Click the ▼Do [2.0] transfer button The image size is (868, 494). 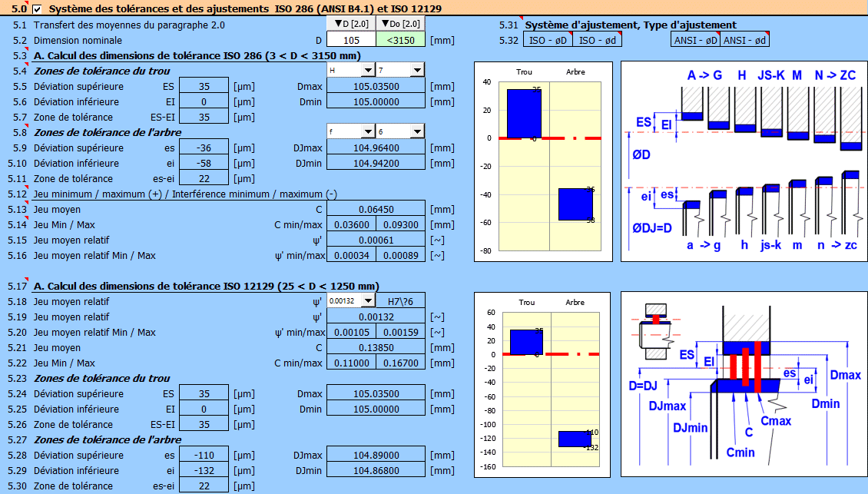point(401,24)
